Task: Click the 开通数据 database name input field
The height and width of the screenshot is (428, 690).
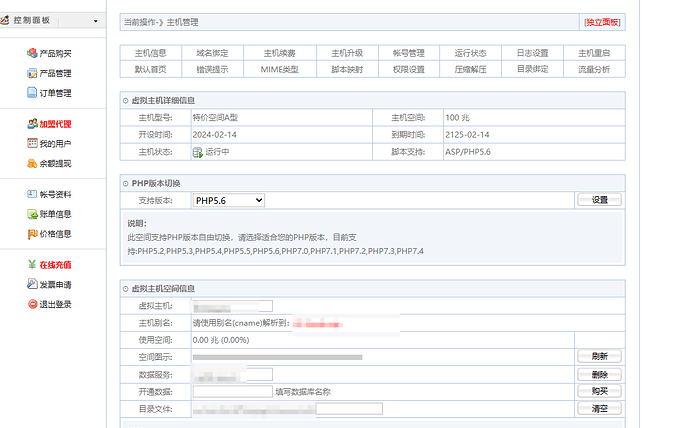Action: pyautogui.click(x=232, y=391)
